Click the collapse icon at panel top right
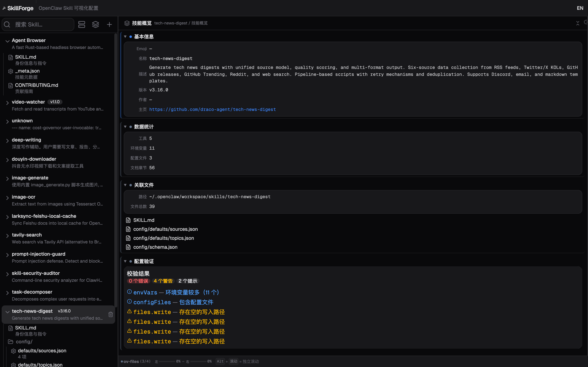 point(578,23)
